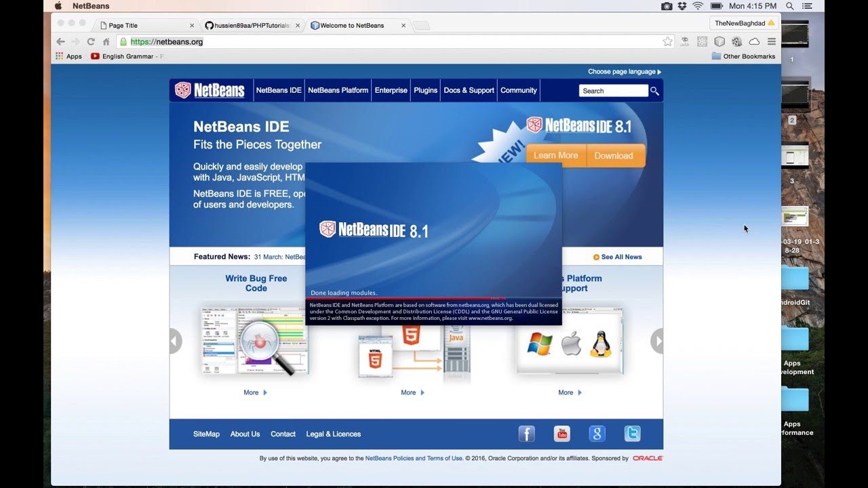Open the Chrome hamburger menu
Viewport: 868px width, 488px height.
coord(772,41)
